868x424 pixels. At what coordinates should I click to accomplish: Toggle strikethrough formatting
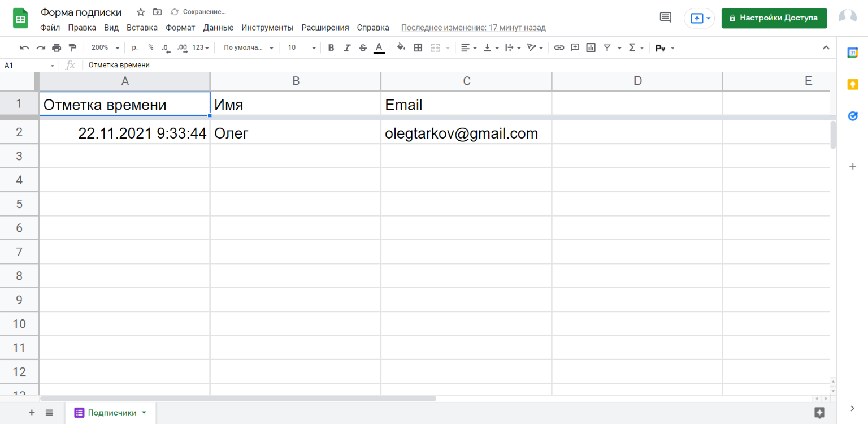pos(363,48)
